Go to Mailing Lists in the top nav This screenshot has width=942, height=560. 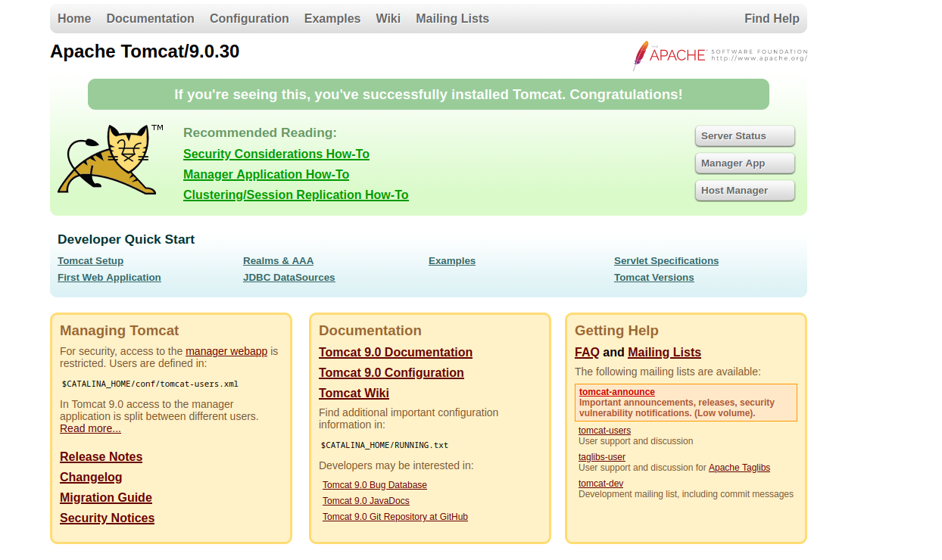452,18
